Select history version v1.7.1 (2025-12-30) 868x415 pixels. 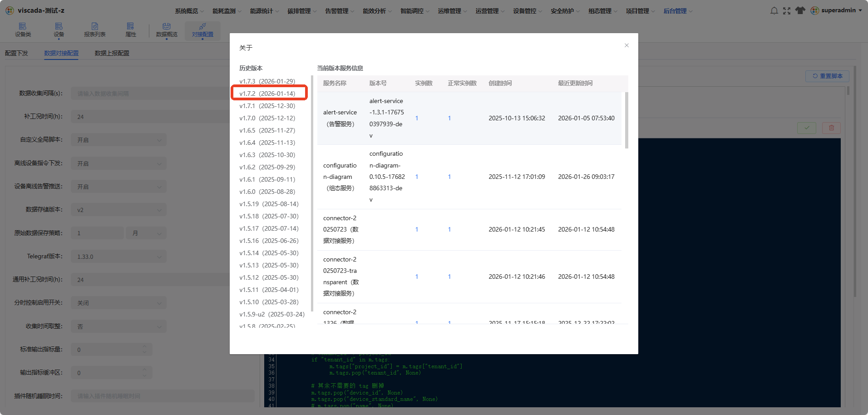tap(267, 106)
